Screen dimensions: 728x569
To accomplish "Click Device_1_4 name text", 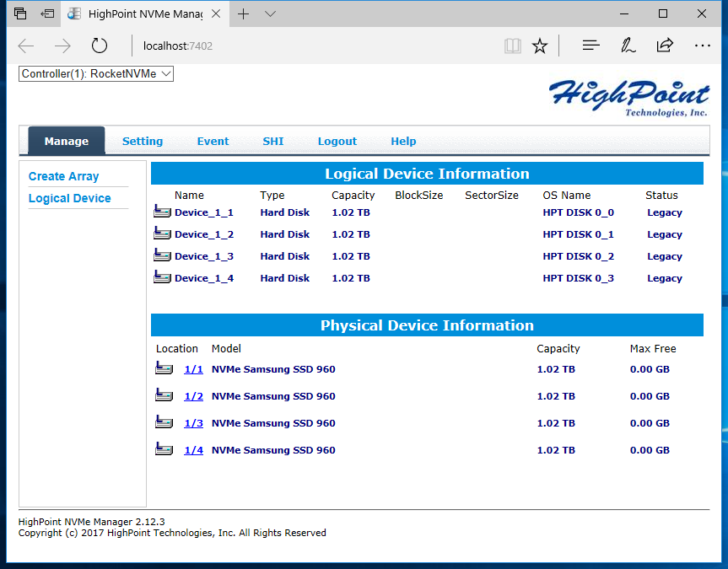I will click(x=204, y=278).
